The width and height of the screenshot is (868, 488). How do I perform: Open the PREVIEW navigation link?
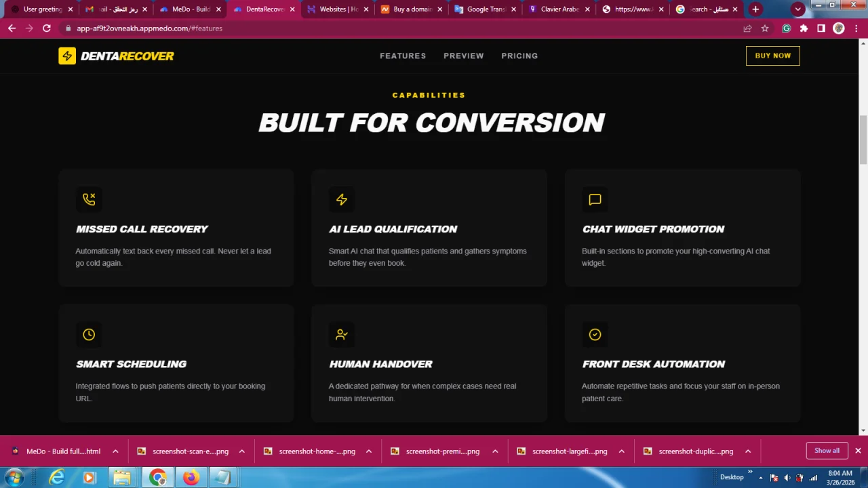[x=464, y=56]
